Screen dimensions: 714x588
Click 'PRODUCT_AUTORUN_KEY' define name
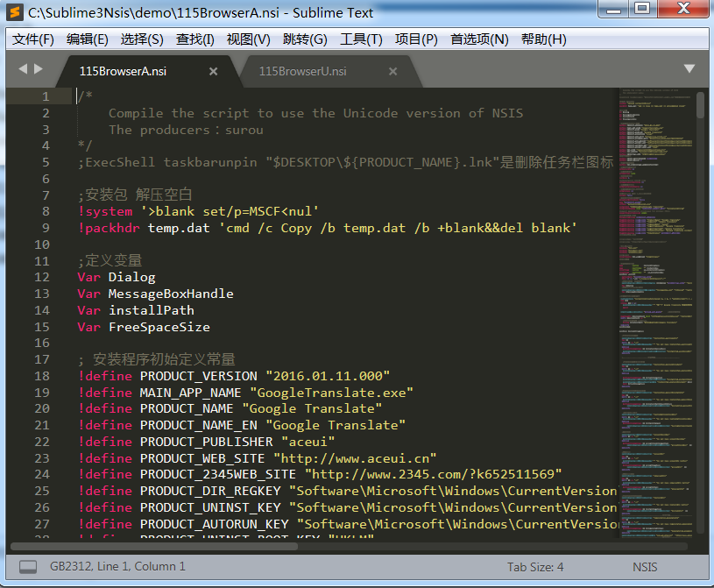click(214, 524)
